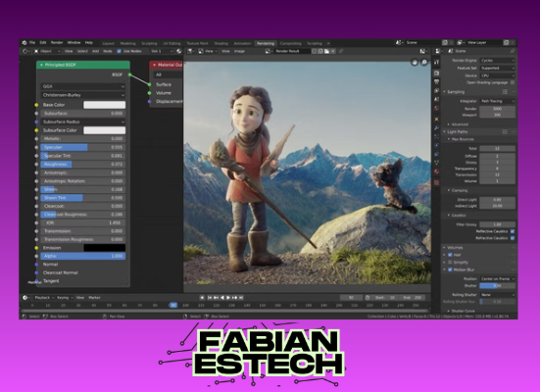Open the Integrator Path Tracing dropdown

coord(497,101)
